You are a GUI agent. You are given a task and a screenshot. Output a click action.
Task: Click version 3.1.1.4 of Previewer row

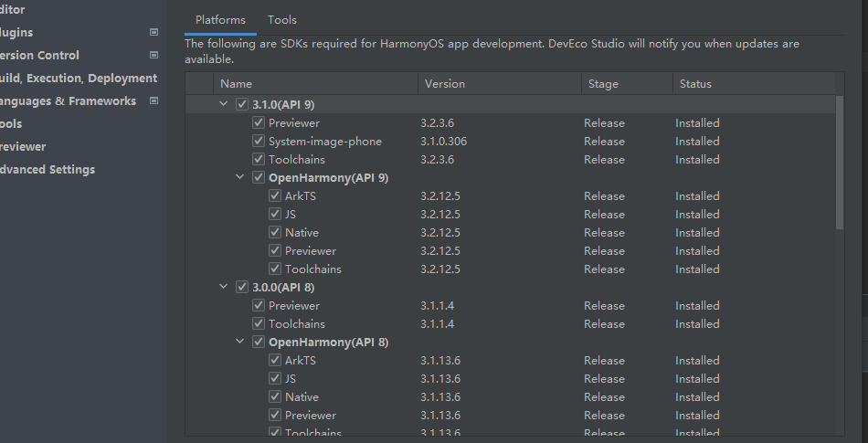(x=437, y=305)
